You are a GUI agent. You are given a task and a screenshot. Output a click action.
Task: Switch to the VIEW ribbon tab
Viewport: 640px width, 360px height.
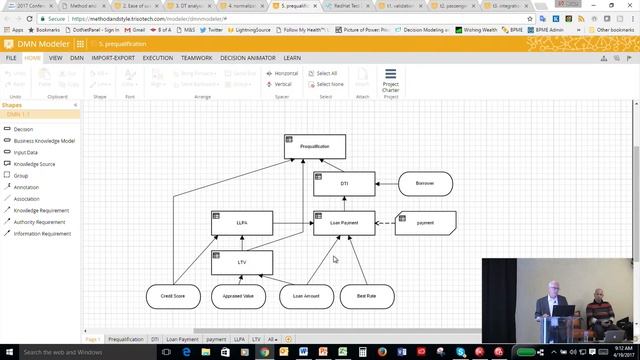point(56,58)
